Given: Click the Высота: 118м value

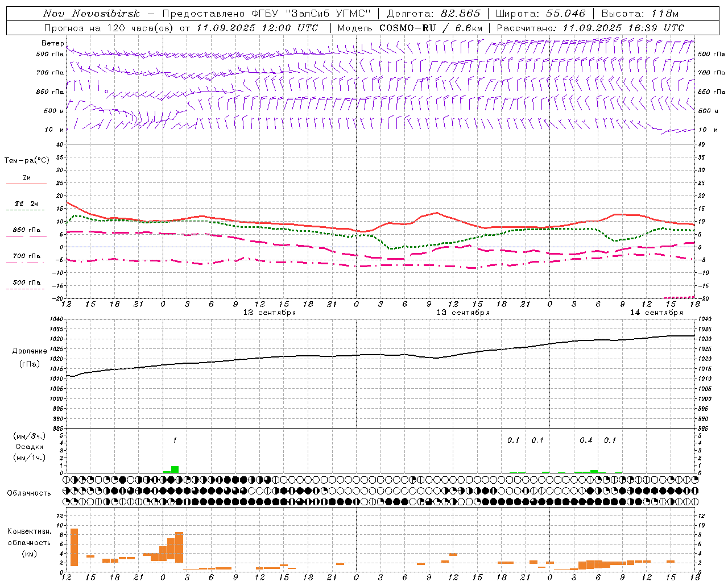Looking at the screenshot, I should tap(640, 14).
